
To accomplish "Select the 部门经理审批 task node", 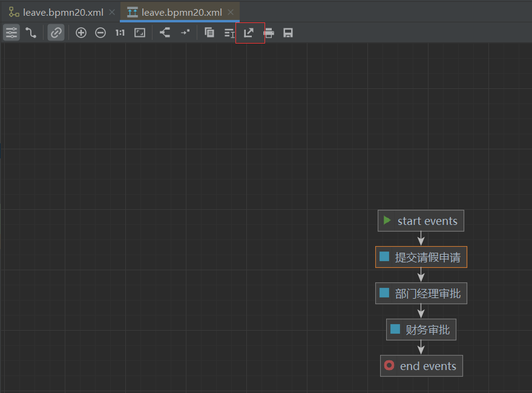I will [x=421, y=293].
